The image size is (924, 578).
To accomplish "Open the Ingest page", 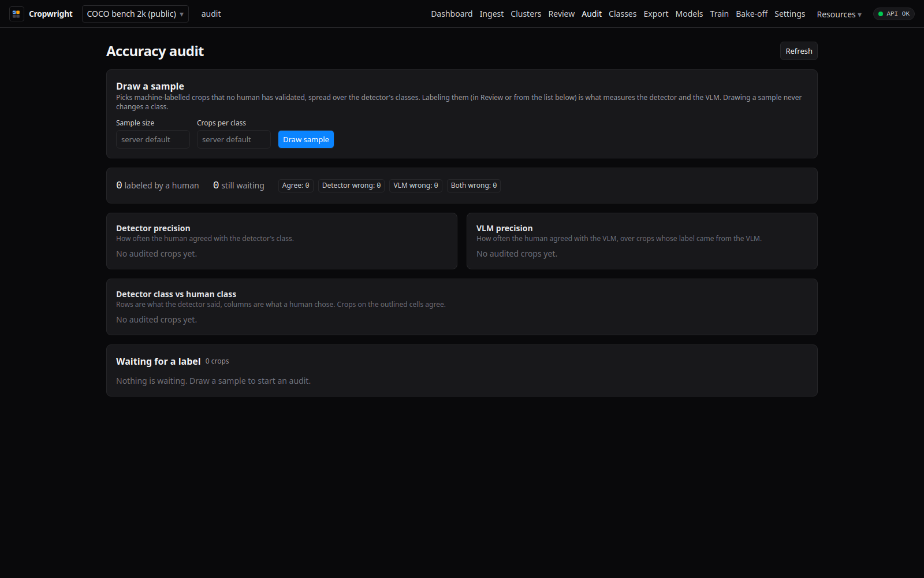I will (491, 14).
